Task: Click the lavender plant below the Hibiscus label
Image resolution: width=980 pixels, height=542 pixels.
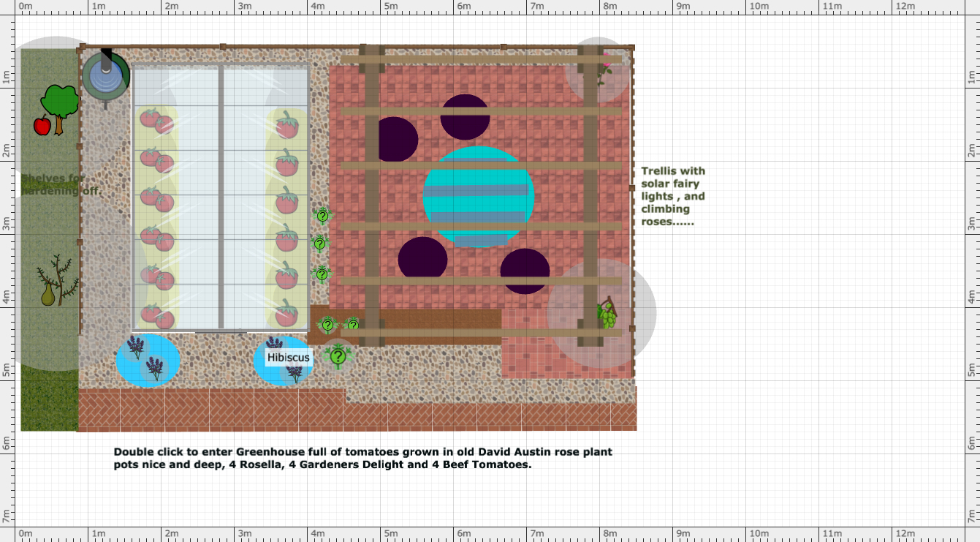Action: pyautogui.click(x=295, y=373)
